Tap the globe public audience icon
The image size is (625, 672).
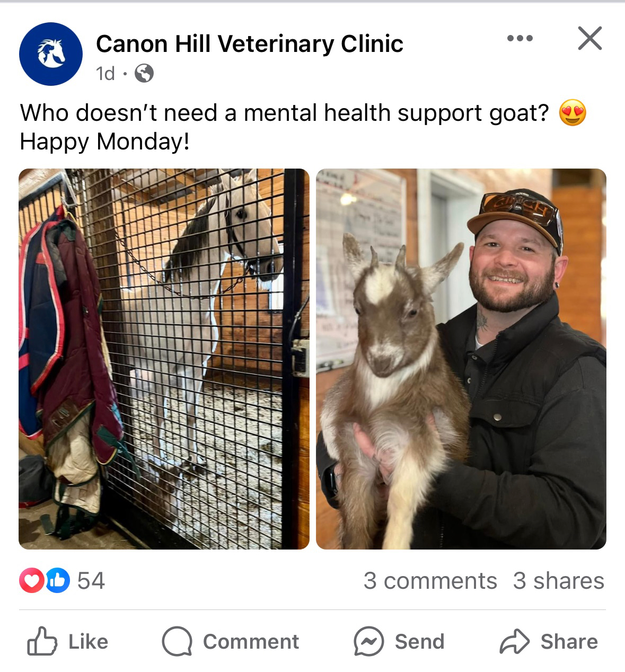click(x=144, y=73)
